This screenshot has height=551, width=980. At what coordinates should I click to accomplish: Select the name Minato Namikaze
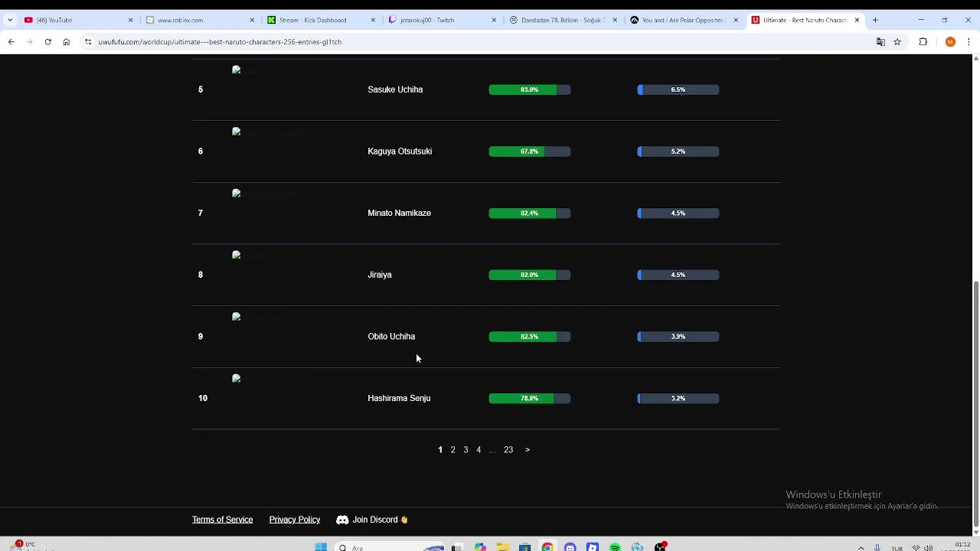click(399, 214)
